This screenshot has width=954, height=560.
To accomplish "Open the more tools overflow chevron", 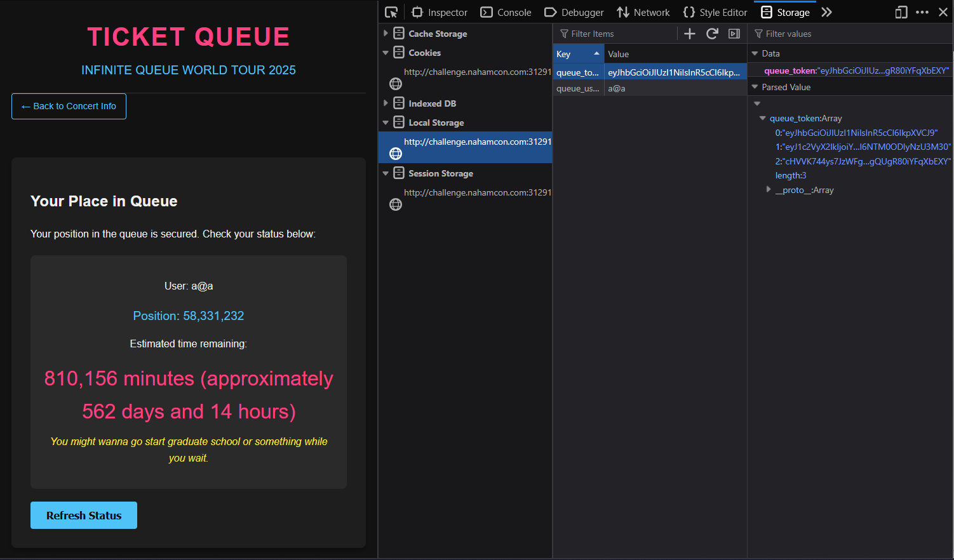I will pos(826,12).
